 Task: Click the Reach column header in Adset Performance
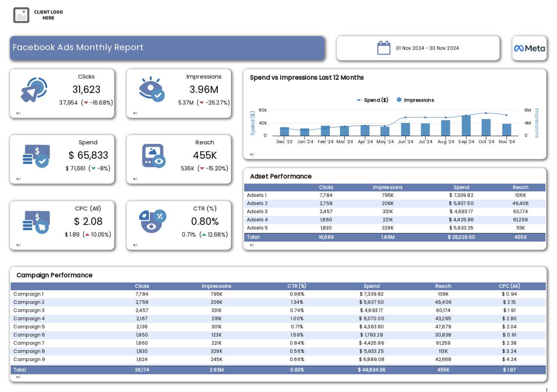pyautogui.click(x=520, y=187)
